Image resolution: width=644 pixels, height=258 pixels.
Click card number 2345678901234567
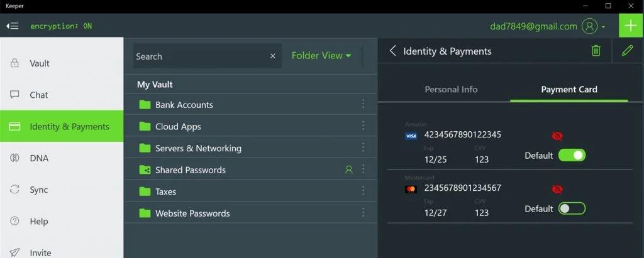pyautogui.click(x=462, y=188)
